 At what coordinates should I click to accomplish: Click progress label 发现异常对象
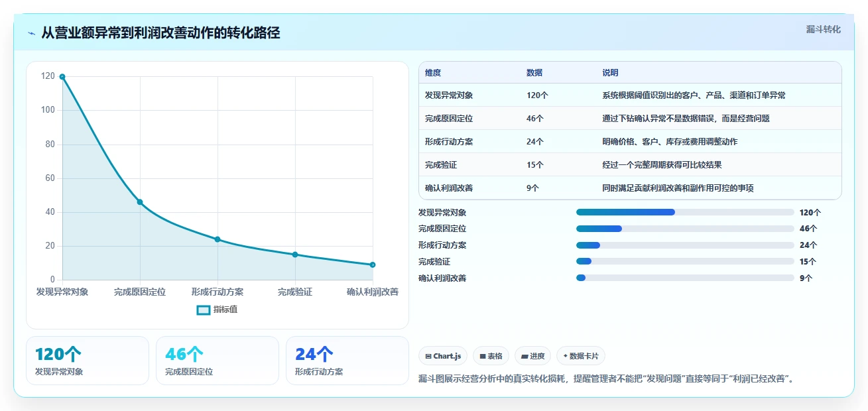click(442, 213)
